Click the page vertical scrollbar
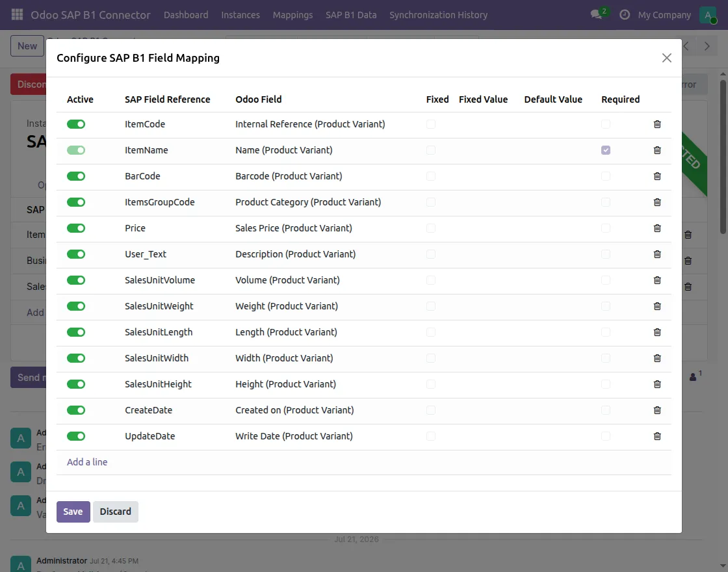The height and width of the screenshot is (572, 728). [723, 157]
